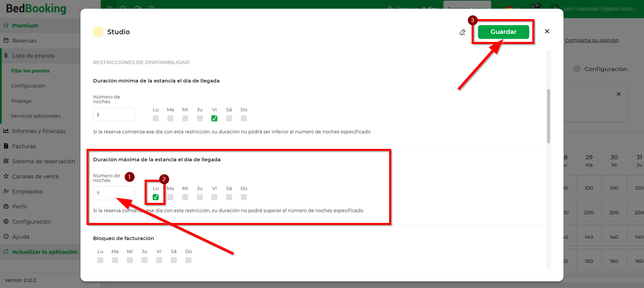
Task: Click Comparta su opinión link
Action: (x=592, y=40)
